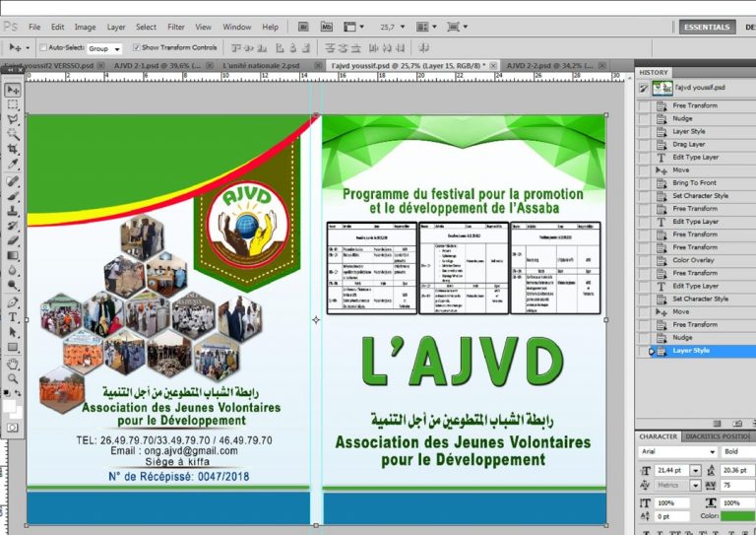Switch to Diacritics Position panel tab
The width and height of the screenshot is (756, 535).
[x=718, y=436]
